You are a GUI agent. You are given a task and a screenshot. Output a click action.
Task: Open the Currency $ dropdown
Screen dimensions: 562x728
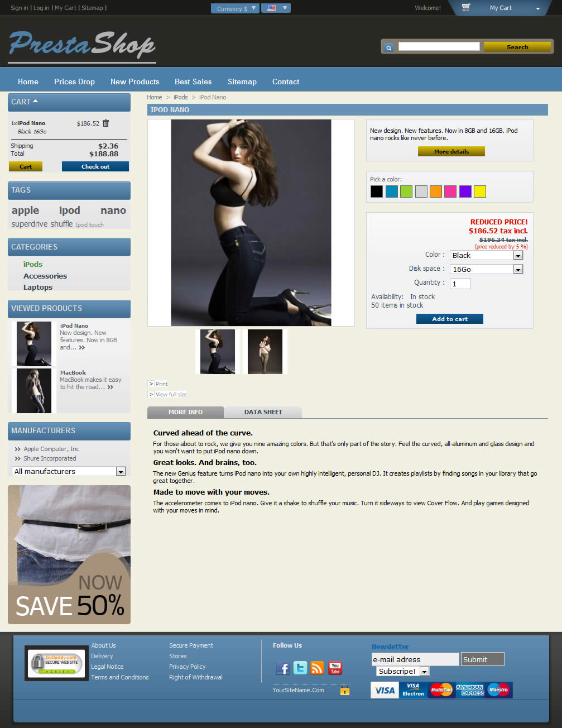click(235, 8)
